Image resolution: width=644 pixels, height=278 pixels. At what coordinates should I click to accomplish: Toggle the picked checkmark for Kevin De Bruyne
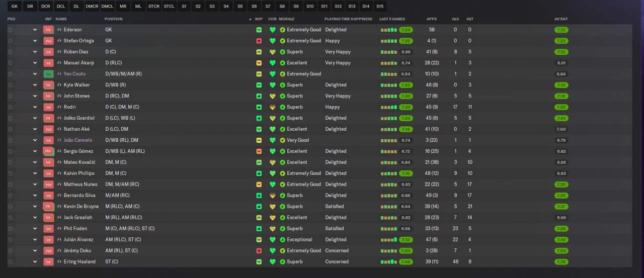point(10,207)
